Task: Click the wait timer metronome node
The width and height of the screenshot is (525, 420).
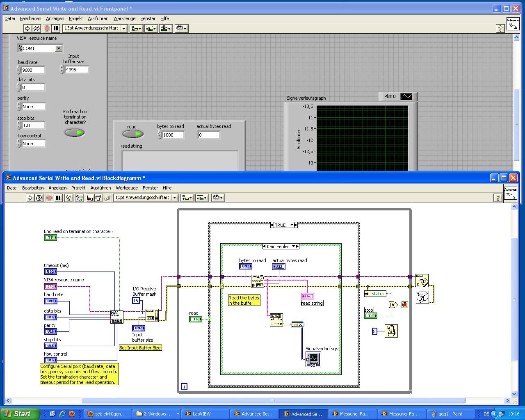Action: pyautogui.click(x=391, y=331)
